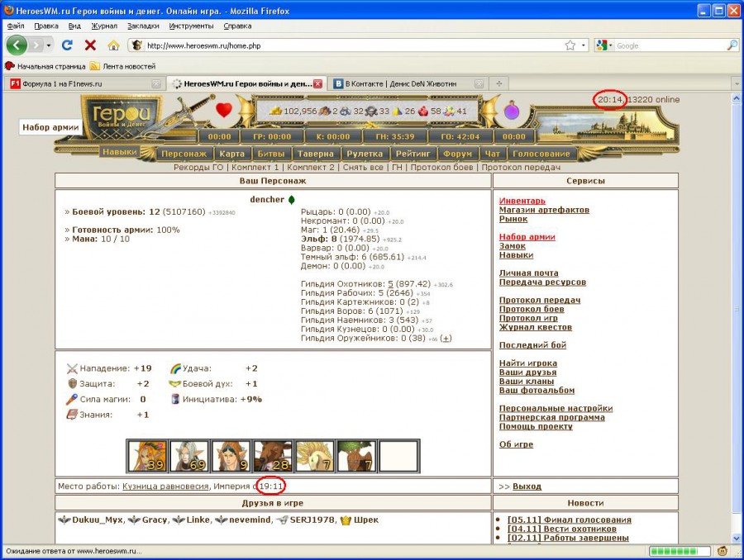Open the Начальная страница bookmark
The width and height of the screenshot is (744, 560).
[45, 66]
